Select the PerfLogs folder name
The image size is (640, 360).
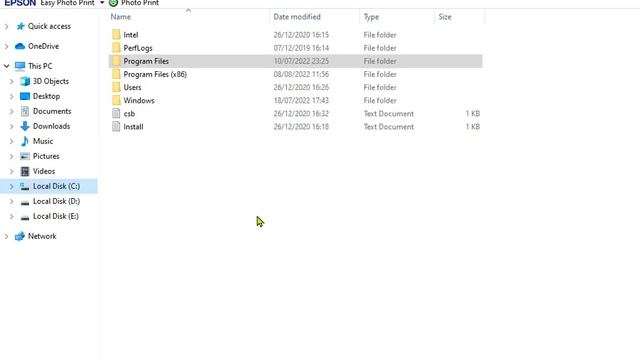pyautogui.click(x=138, y=48)
